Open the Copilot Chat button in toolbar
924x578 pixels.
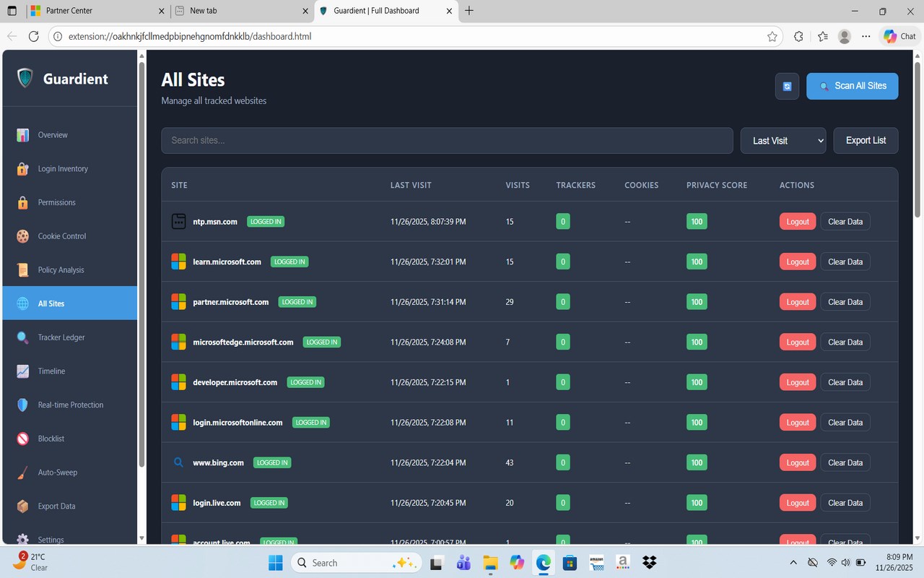[x=899, y=36]
